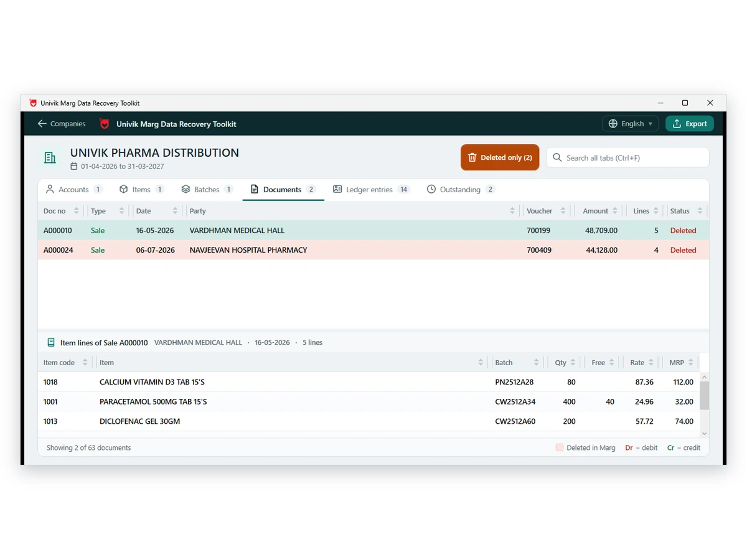Click the company building icon
The height and width of the screenshot is (560, 747).
(x=50, y=158)
